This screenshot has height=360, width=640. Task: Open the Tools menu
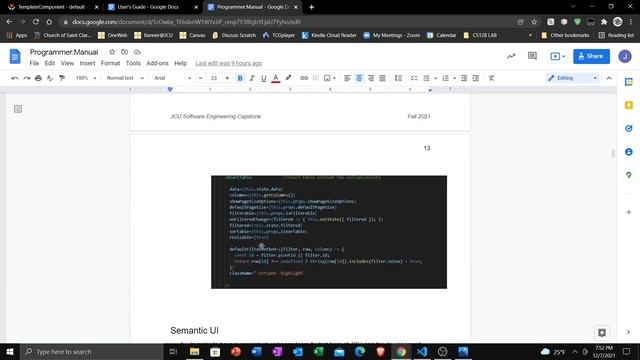[133, 63]
